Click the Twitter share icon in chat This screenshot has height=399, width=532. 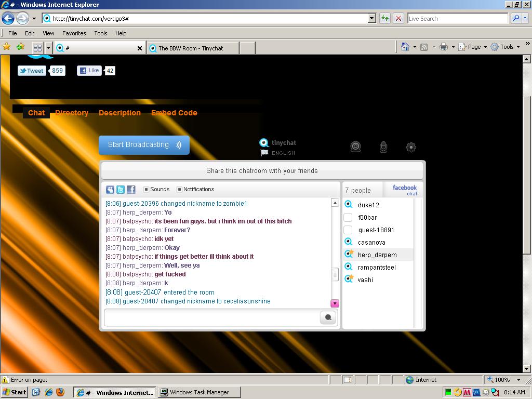click(x=121, y=190)
